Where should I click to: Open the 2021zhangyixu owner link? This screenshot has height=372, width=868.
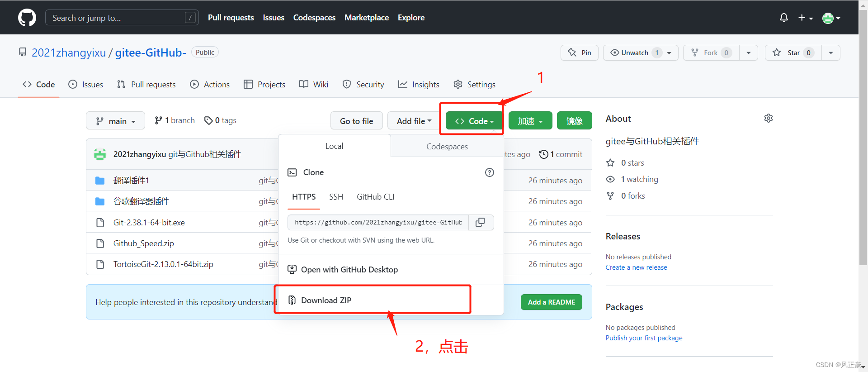[69, 52]
